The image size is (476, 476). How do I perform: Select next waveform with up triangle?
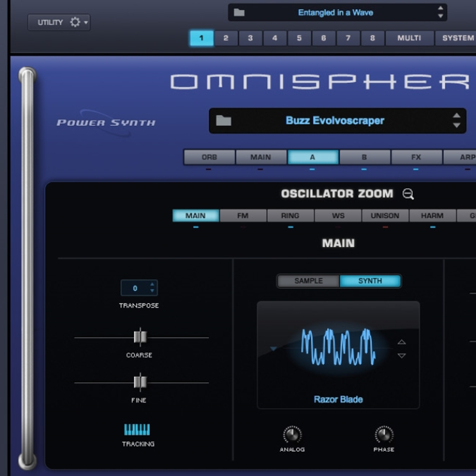[x=402, y=342]
